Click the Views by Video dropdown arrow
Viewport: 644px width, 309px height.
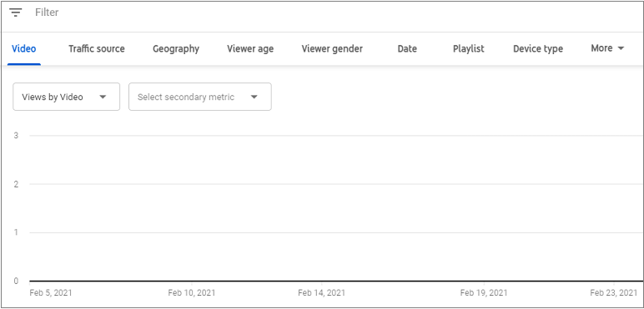tap(103, 97)
